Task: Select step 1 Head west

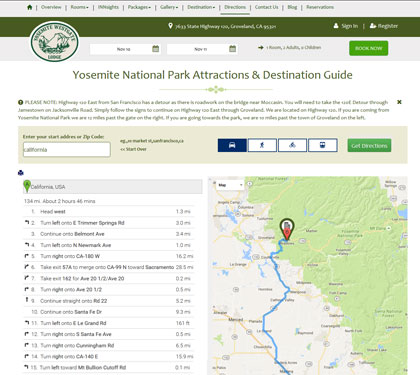Action: (109, 212)
